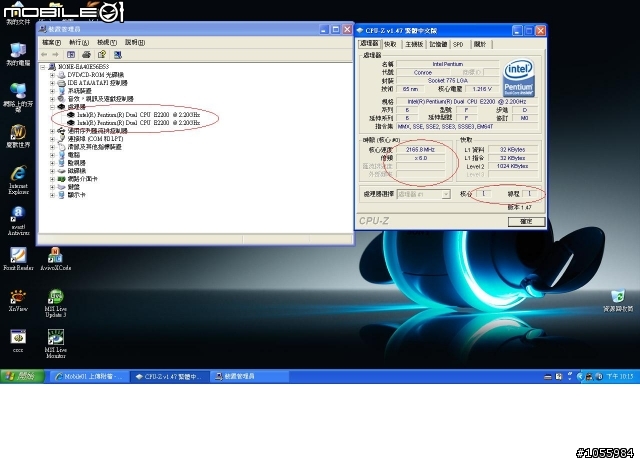Expand the DVD/CD-ROM 光碟機 node

[52, 75]
